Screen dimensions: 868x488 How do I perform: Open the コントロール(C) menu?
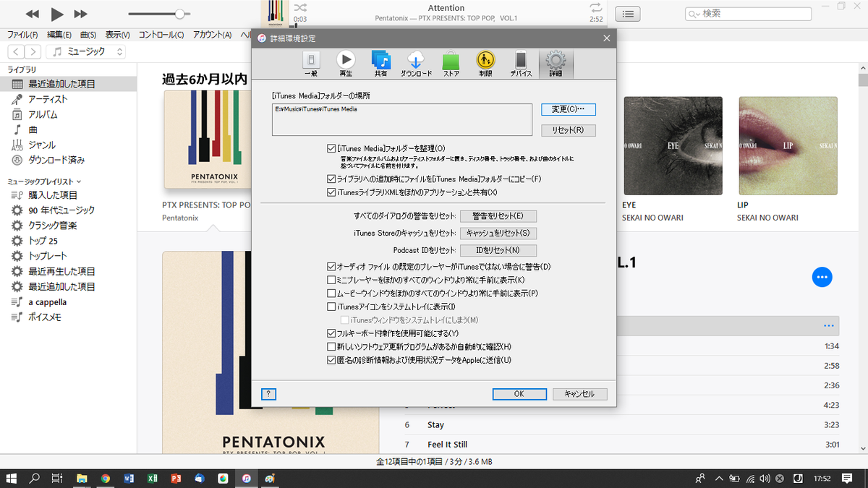coord(161,35)
